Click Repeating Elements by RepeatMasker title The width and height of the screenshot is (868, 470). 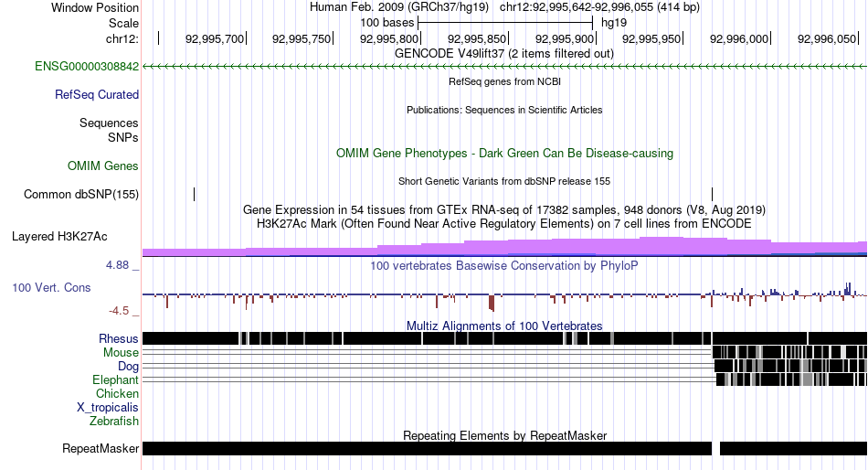tap(504, 435)
